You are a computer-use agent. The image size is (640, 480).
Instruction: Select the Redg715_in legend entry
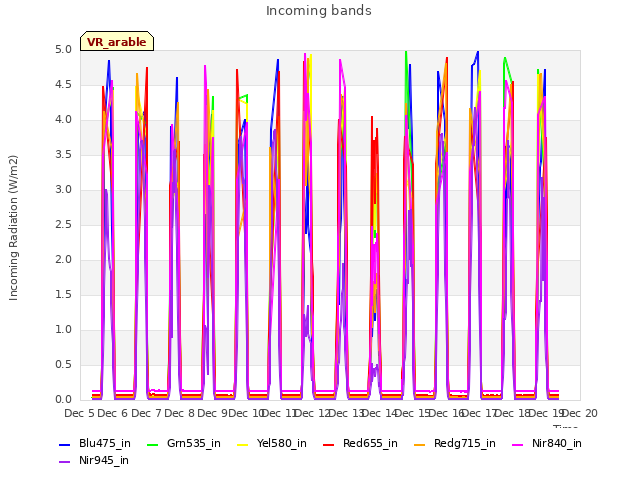(x=455, y=443)
